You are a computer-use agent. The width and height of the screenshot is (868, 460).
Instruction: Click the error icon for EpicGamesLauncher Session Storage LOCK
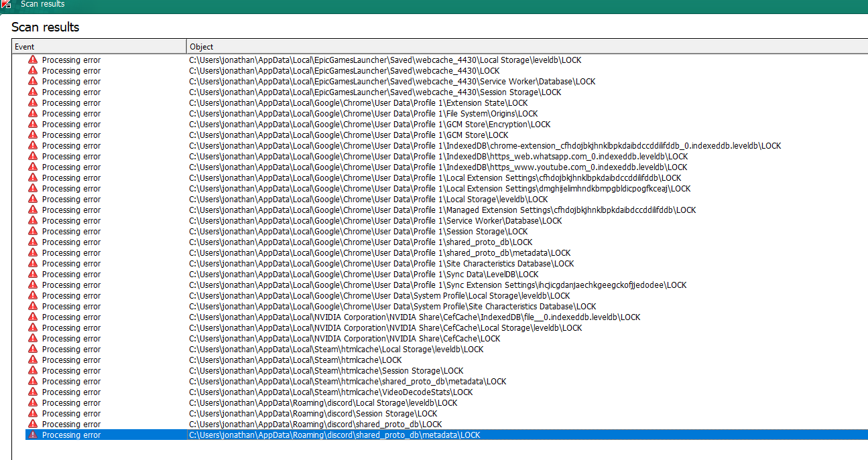(33, 92)
